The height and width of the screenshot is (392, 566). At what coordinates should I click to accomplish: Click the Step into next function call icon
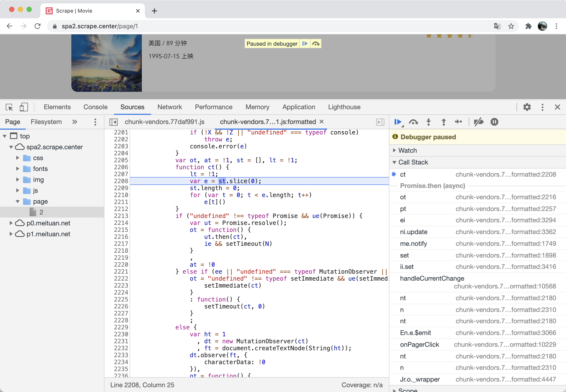click(x=429, y=122)
